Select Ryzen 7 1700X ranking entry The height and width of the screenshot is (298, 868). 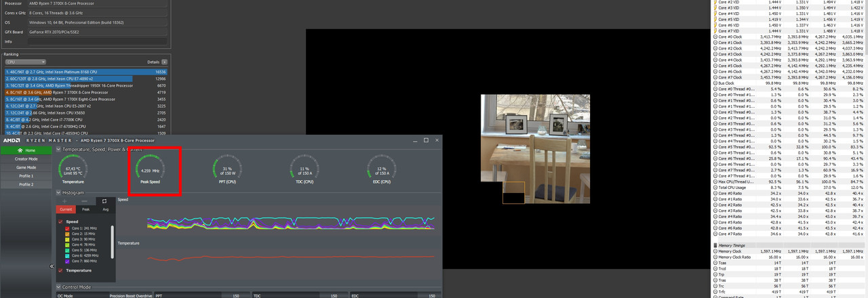[86, 99]
